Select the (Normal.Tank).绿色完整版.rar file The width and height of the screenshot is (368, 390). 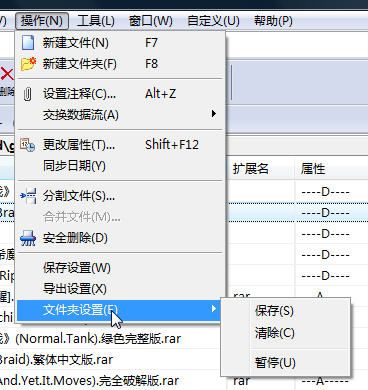coord(91,339)
